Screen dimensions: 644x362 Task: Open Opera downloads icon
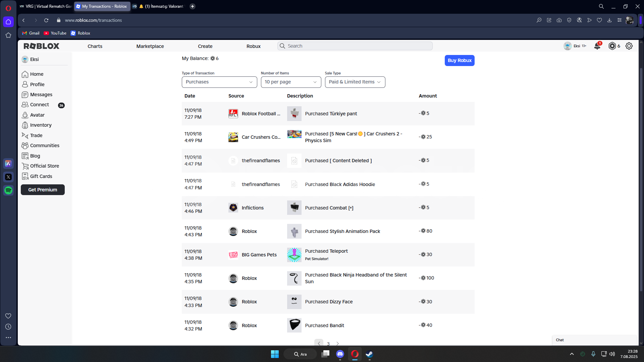(609, 20)
